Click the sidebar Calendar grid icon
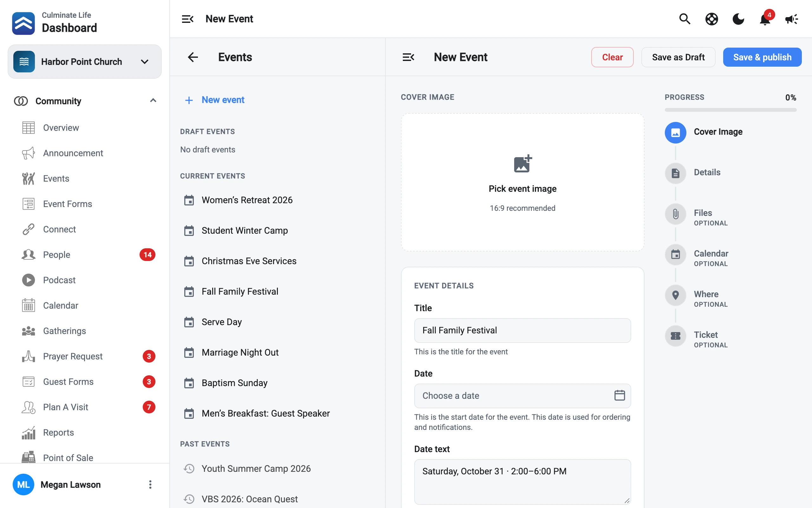Screen dimensions: 812x508 [29, 305]
